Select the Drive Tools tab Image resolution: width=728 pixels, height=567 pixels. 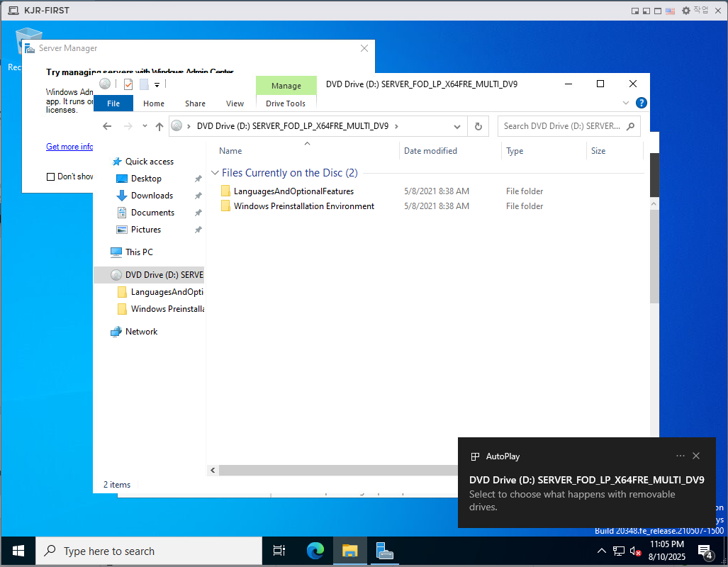point(286,103)
